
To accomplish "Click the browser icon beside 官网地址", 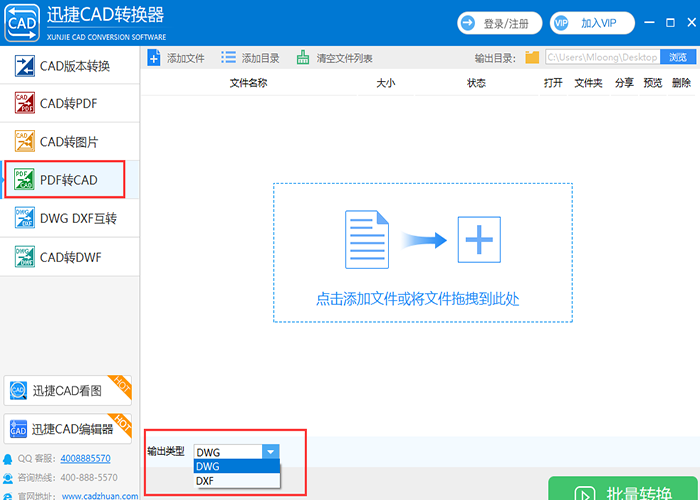I will (x=8, y=496).
